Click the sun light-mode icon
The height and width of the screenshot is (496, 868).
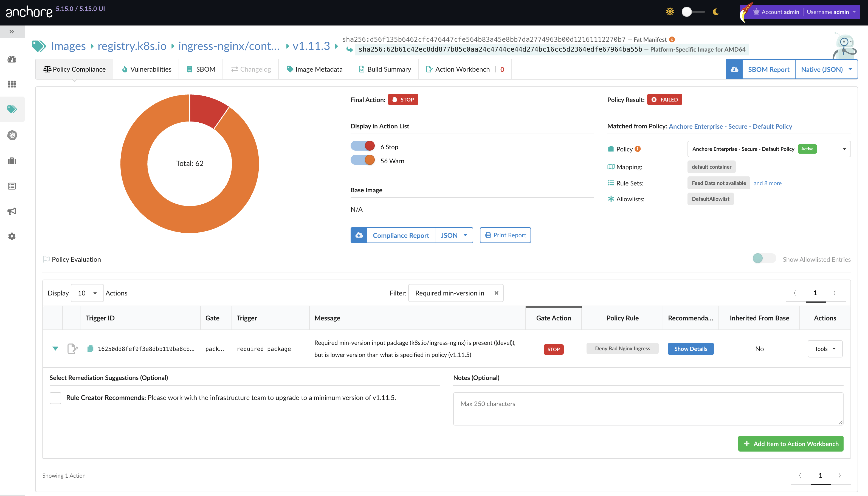click(670, 12)
